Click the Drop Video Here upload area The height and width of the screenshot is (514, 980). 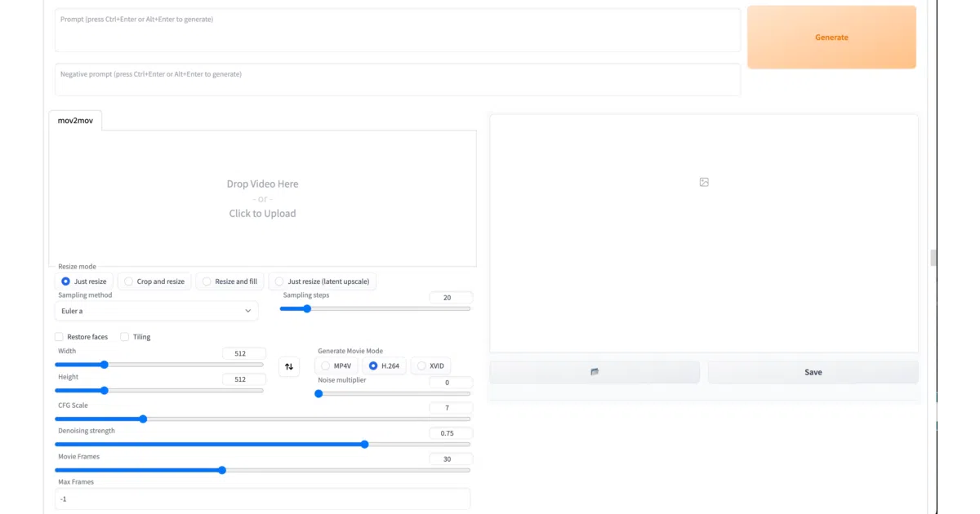coord(262,198)
